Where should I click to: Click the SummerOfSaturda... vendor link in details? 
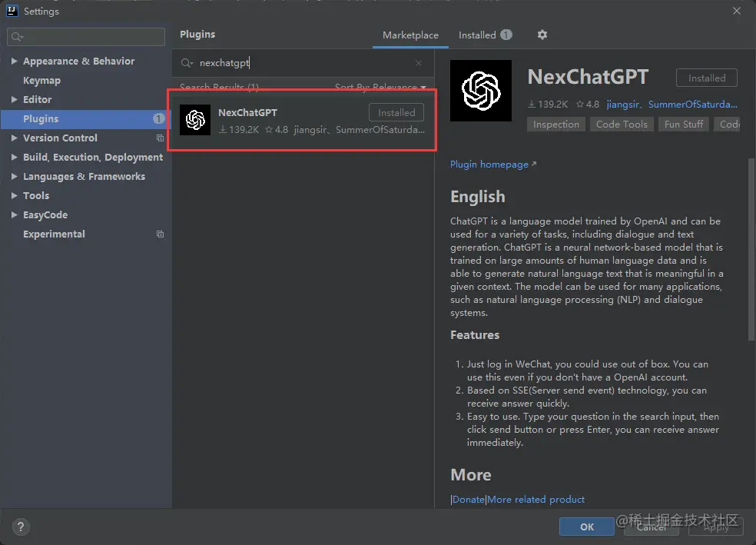pyautogui.click(x=692, y=105)
